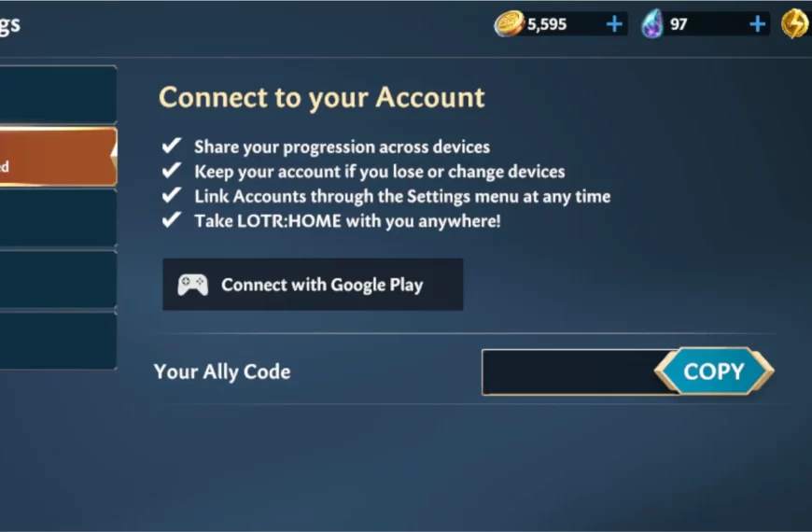This screenshot has height=532, width=812.
Task: Click the gamepad Google Play icon
Action: (x=192, y=285)
